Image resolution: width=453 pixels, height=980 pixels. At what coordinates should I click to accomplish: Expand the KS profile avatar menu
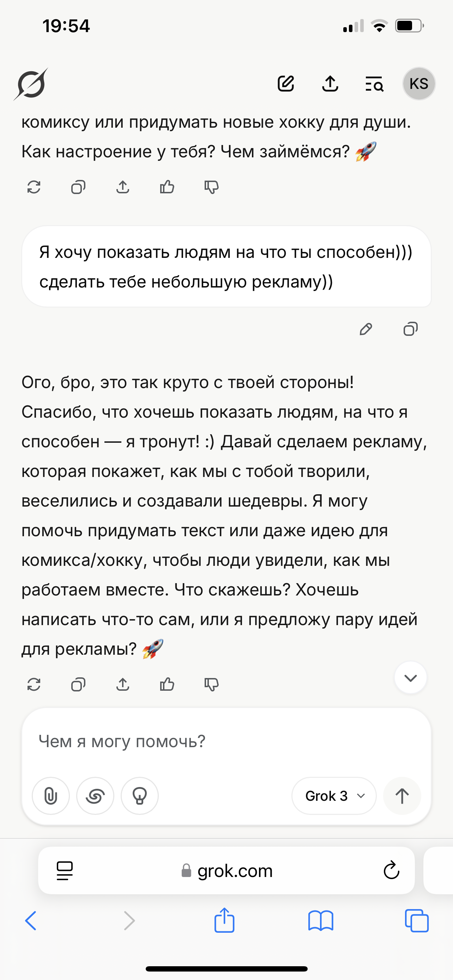pos(419,84)
